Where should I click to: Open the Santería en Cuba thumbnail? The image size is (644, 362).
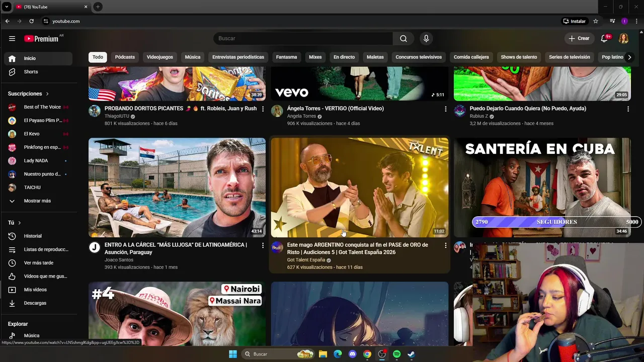click(542, 188)
